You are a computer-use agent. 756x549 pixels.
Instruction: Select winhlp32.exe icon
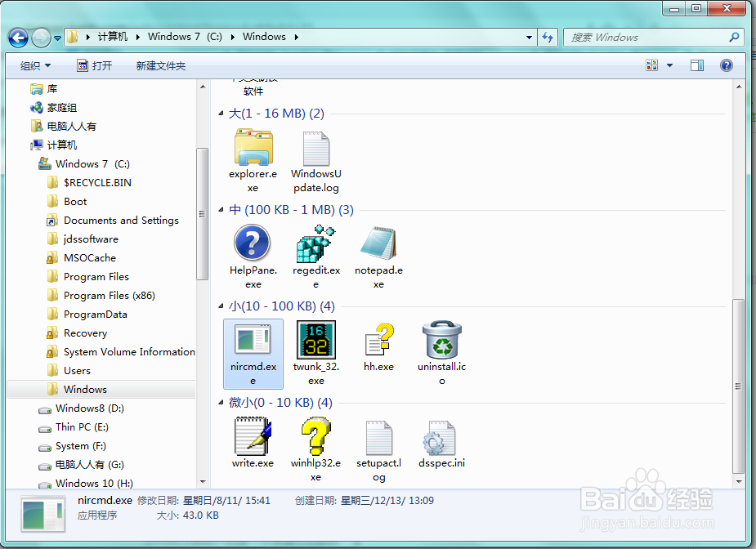point(315,436)
